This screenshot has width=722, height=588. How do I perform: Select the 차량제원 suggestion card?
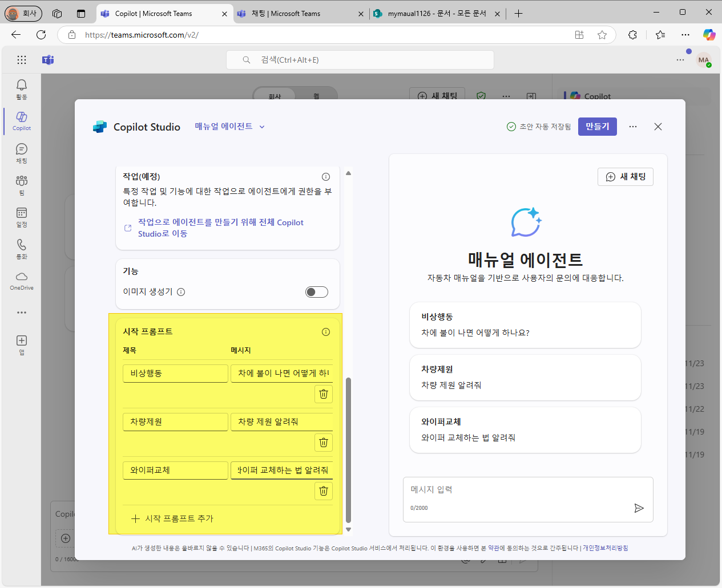click(525, 378)
